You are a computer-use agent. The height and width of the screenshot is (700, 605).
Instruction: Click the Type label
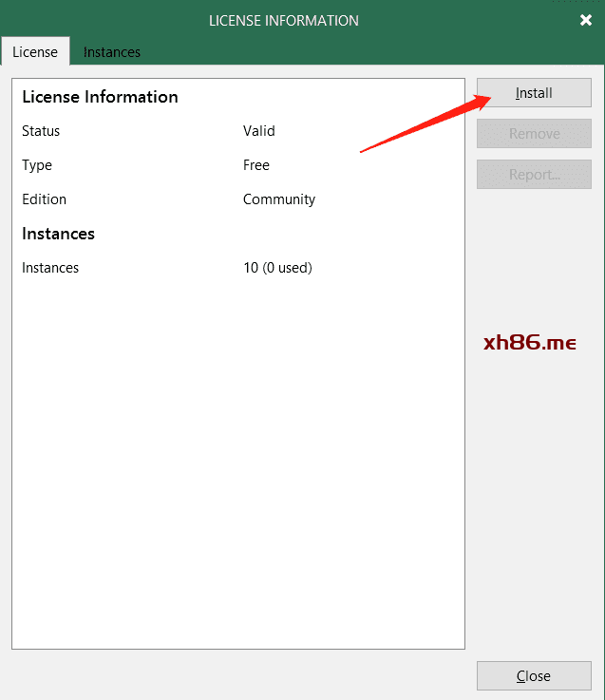(x=37, y=165)
